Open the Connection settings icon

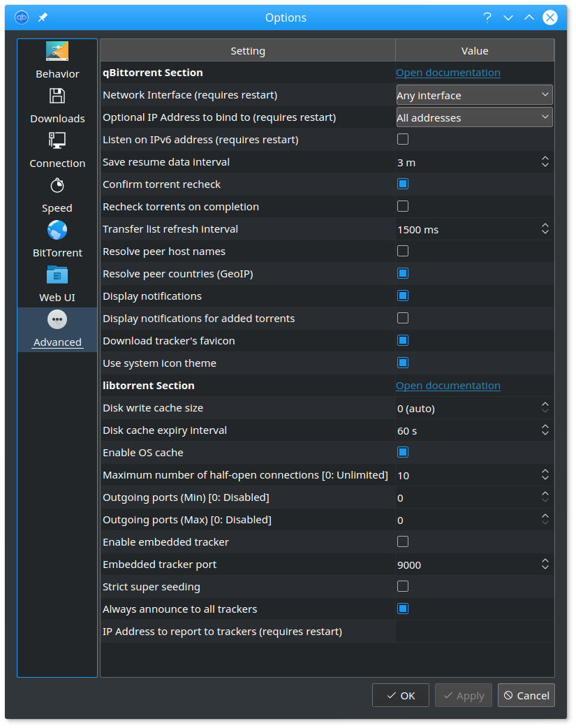click(57, 140)
